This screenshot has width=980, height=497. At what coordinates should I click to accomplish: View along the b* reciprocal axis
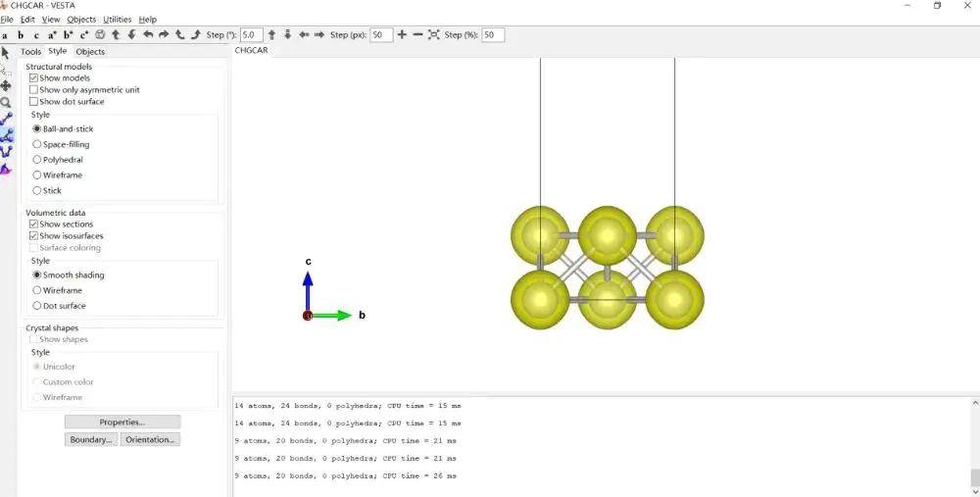coord(69,35)
